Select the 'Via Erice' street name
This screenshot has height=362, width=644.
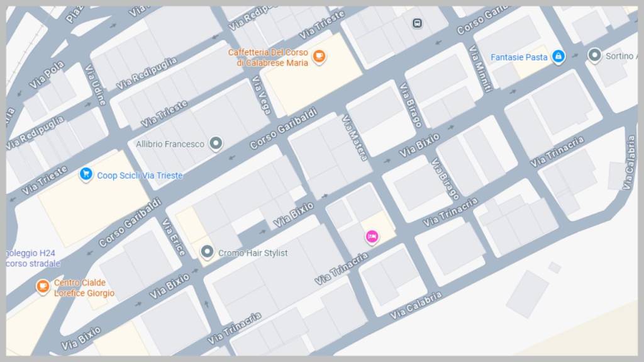click(174, 237)
